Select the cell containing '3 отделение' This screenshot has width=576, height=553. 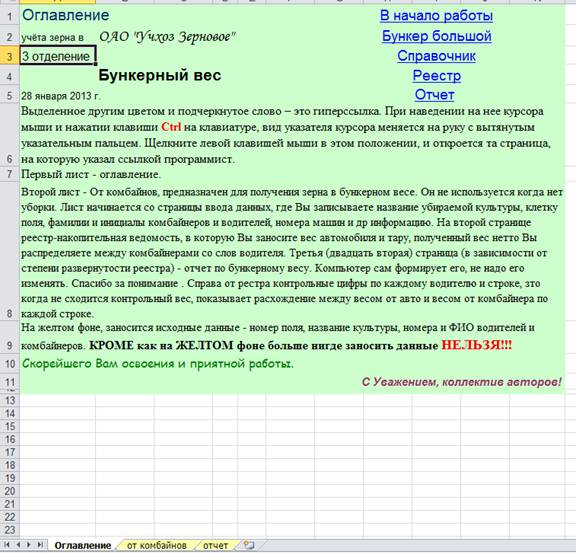click(58, 55)
